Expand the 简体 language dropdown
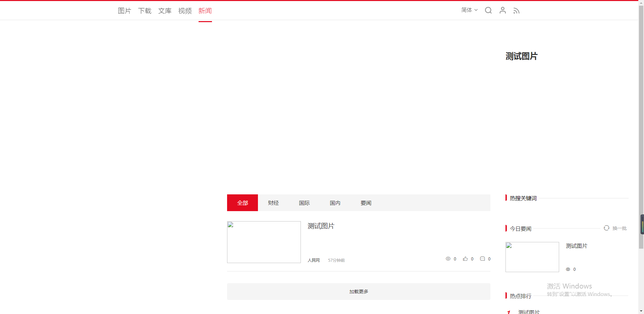Image resolution: width=644 pixels, height=314 pixels. click(x=469, y=10)
